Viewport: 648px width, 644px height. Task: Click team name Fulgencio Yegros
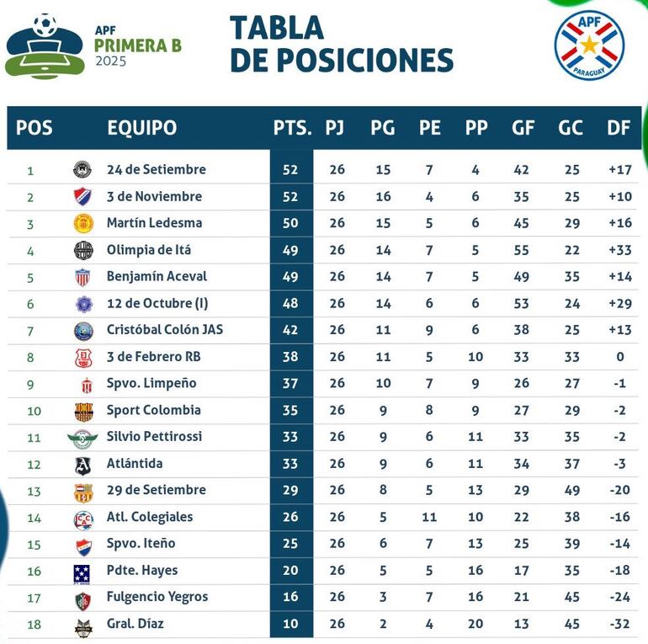(x=157, y=597)
